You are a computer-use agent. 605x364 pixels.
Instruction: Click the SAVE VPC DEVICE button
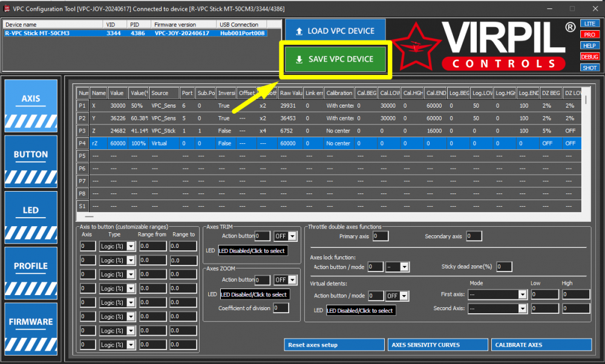click(335, 59)
